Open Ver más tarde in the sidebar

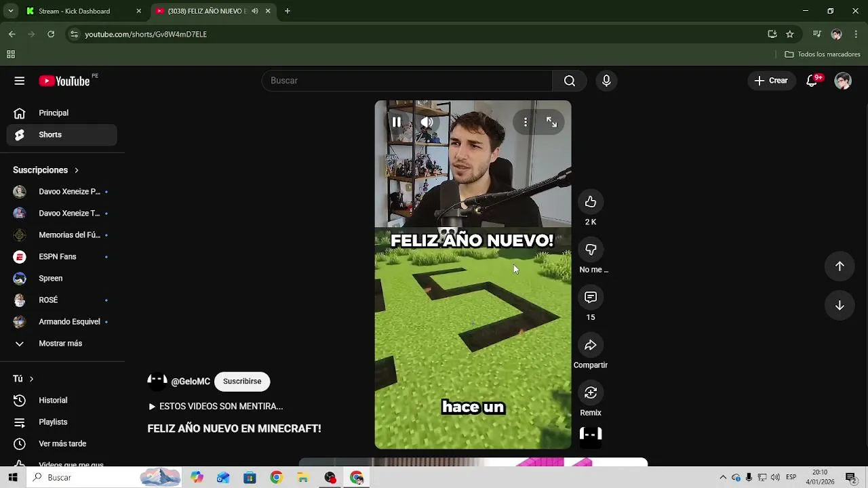pyautogui.click(x=62, y=444)
